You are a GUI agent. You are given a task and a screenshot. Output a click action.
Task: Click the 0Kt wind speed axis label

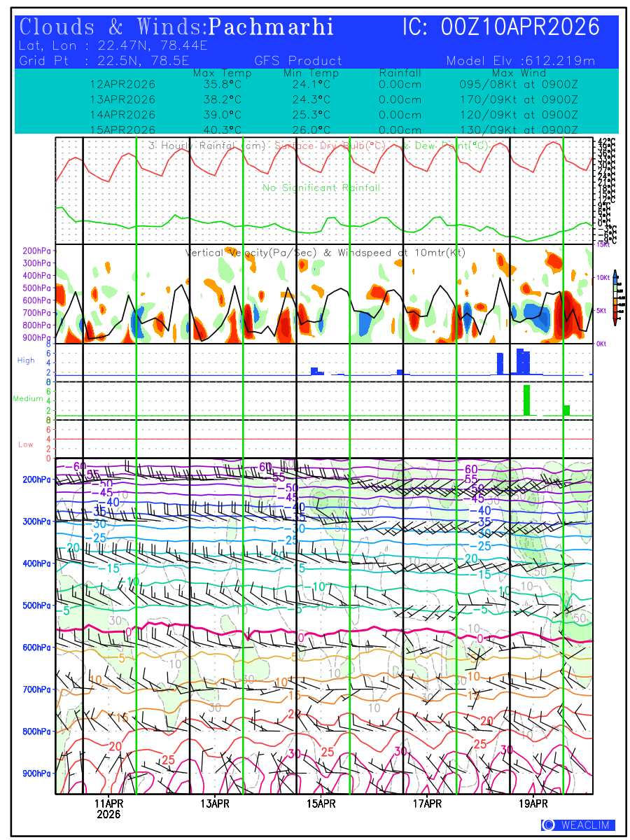(601, 344)
